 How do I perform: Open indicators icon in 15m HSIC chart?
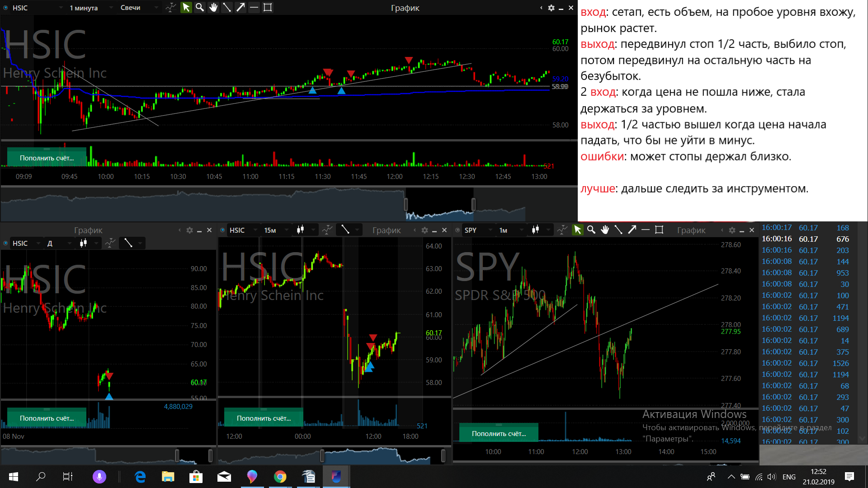click(327, 230)
